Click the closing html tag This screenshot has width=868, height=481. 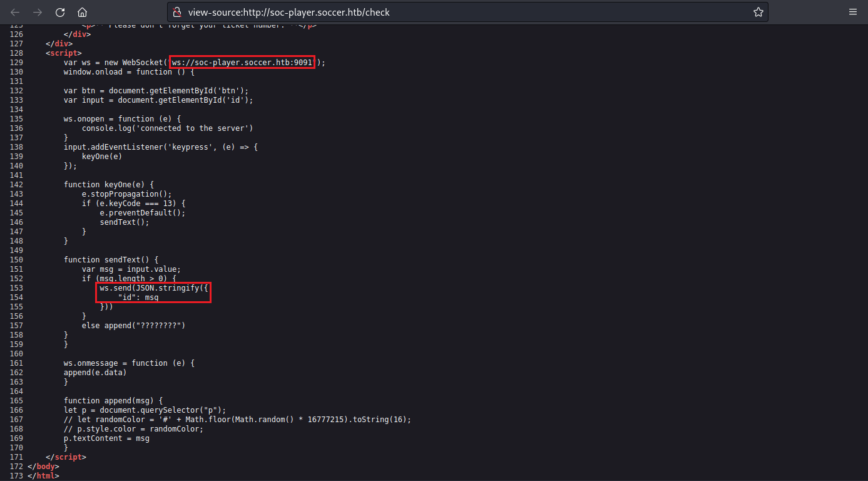43,476
